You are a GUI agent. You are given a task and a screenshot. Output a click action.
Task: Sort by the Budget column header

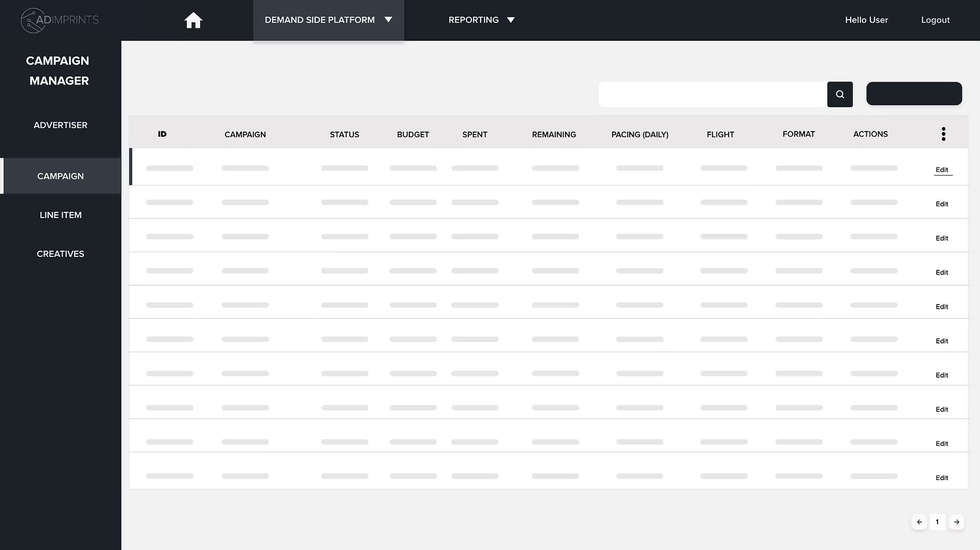413,135
